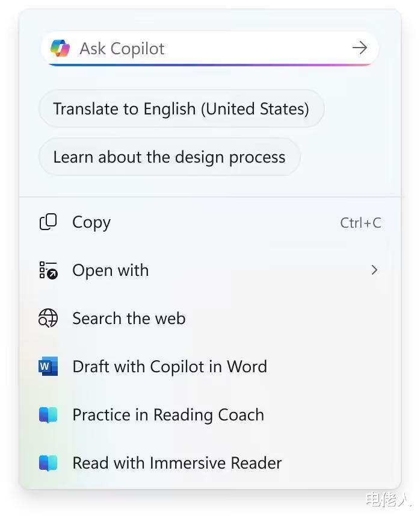This screenshot has height=518, width=420.
Task: Click the Word app icon
Action: [48, 366]
